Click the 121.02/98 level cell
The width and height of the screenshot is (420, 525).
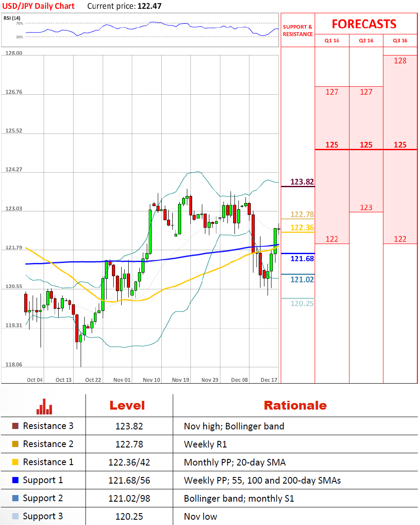click(129, 499)
